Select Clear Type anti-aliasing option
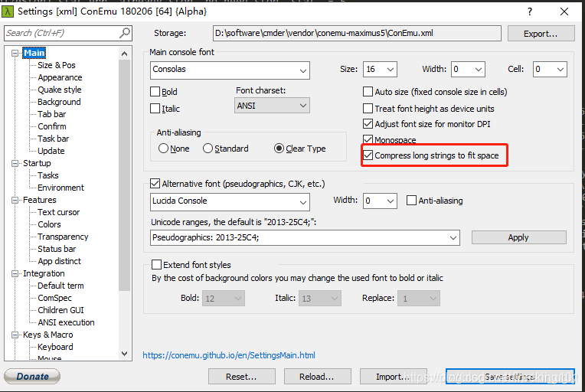The height and width of the screenshot is (392, 585). (x=279, y=149)
